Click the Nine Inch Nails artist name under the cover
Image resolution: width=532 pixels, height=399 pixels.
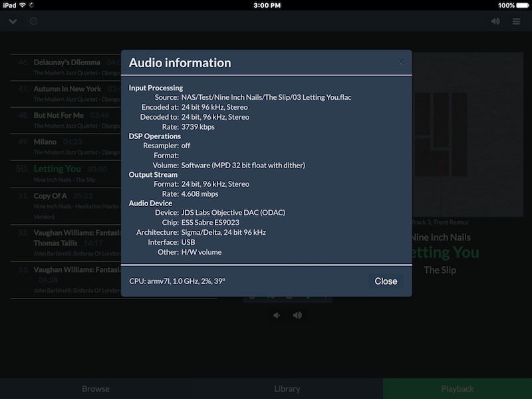[441, 237]
